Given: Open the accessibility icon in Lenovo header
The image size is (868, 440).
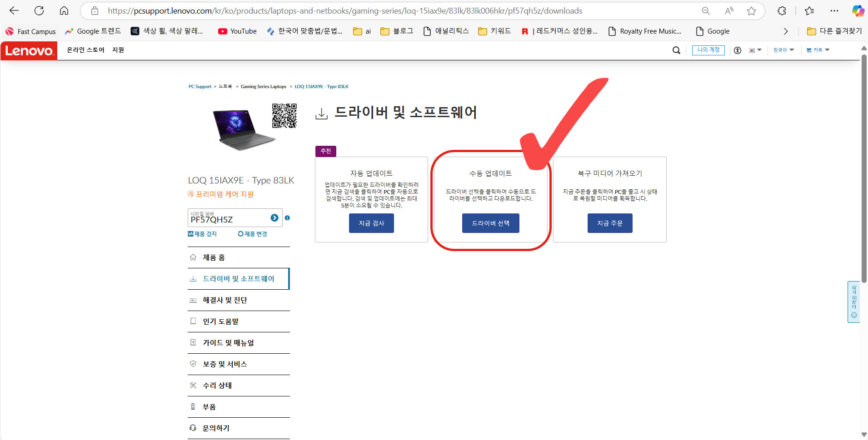Looking at the screenshot, I should pyautogui.click(x=738, y=50).
